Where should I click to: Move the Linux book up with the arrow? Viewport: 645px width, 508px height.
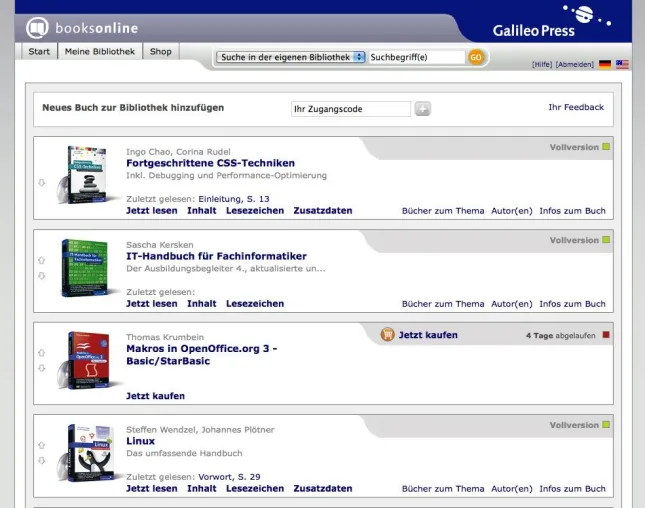pos(42,445)
